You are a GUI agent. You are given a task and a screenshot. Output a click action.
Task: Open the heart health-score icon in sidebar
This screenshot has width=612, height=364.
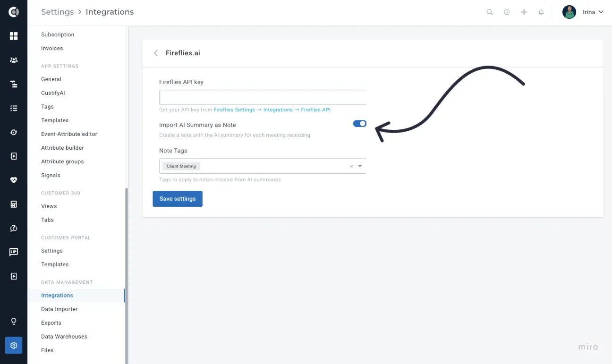click(14, 180)
